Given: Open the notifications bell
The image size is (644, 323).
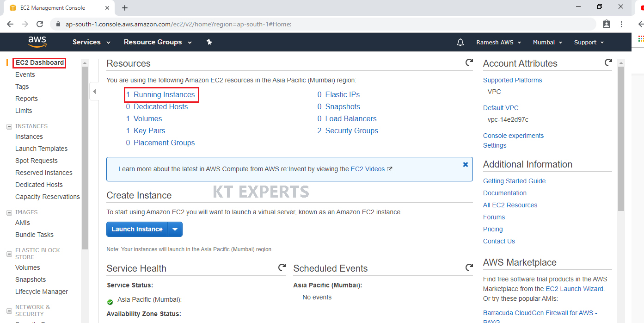Looking at the screenshot, I should 460,42.
